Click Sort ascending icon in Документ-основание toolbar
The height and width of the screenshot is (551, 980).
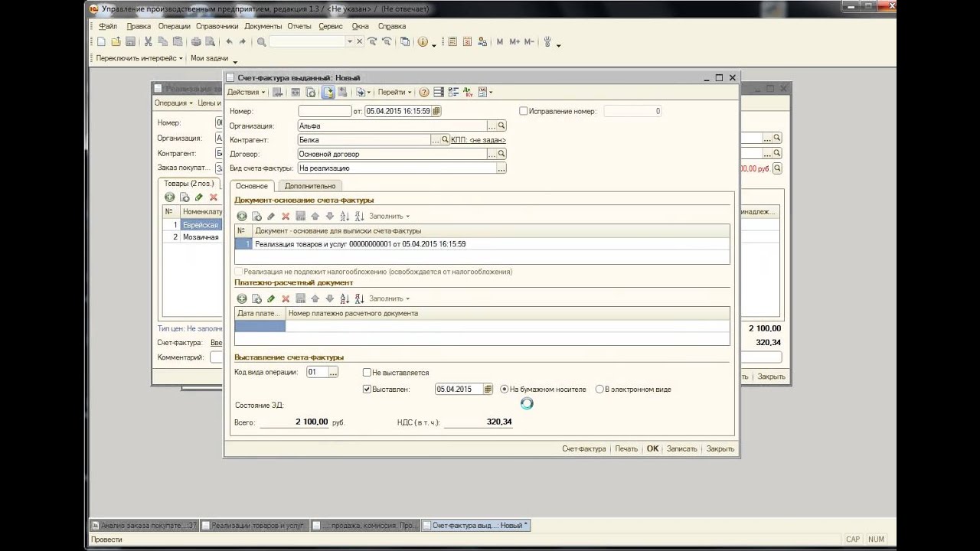click(x=345, y=217)
